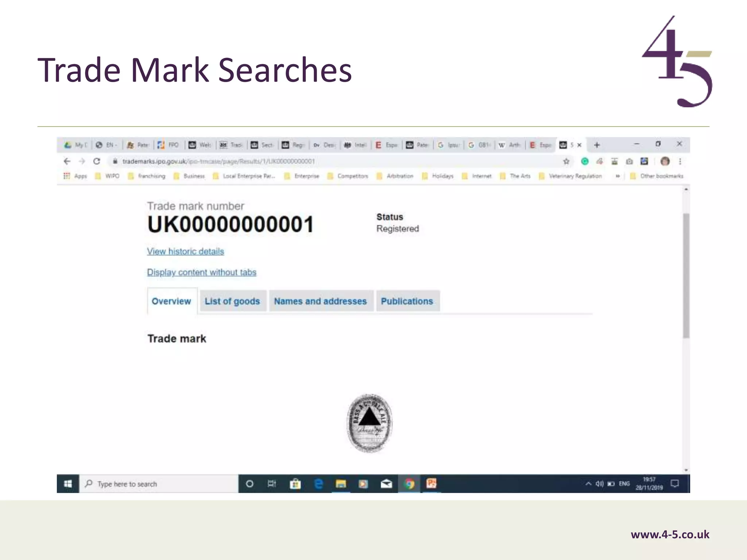Image resolution: width=747 pixels, height=560 pixels.
Task: Close the active browser tab
Action: pos(579,145)
